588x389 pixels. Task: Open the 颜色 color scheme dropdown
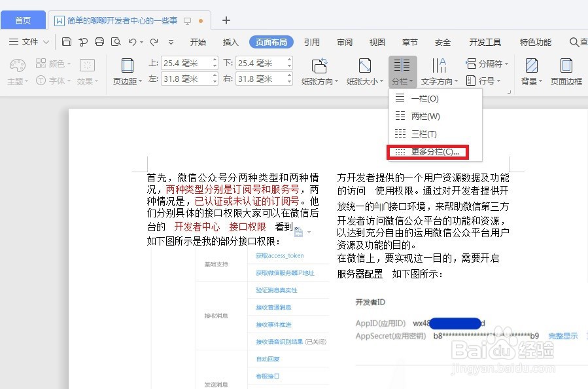tap(53, 64)
